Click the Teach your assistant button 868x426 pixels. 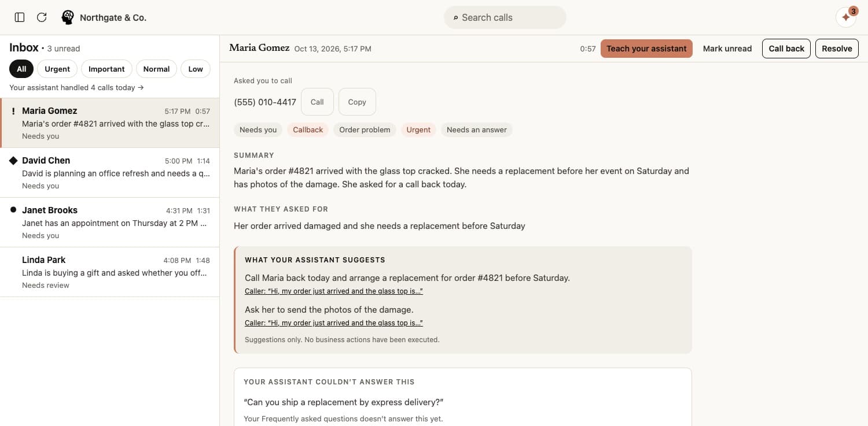coord(646,49)
